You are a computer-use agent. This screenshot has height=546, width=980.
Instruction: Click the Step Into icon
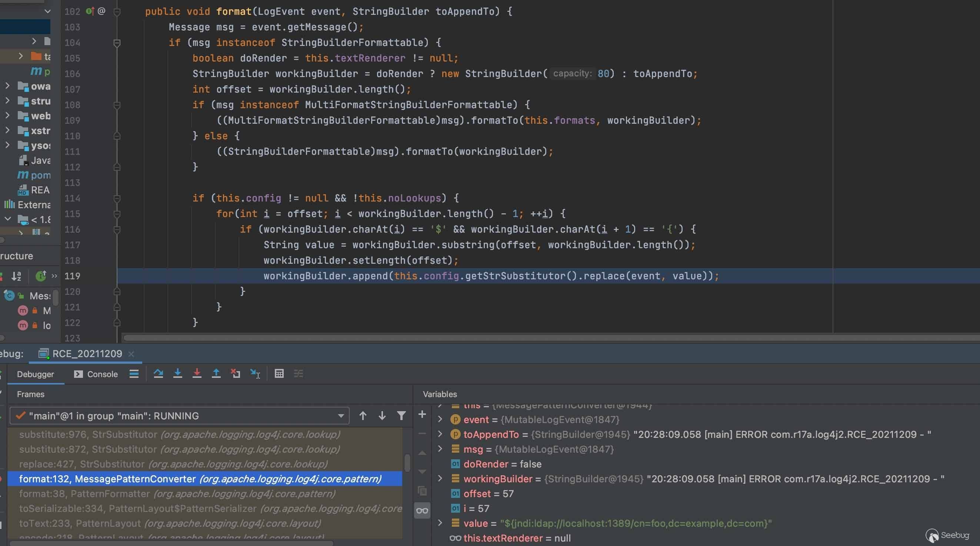point(177,374)
